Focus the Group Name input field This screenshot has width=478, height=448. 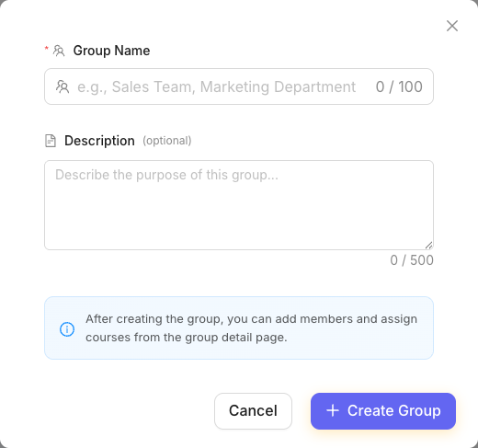239,86
